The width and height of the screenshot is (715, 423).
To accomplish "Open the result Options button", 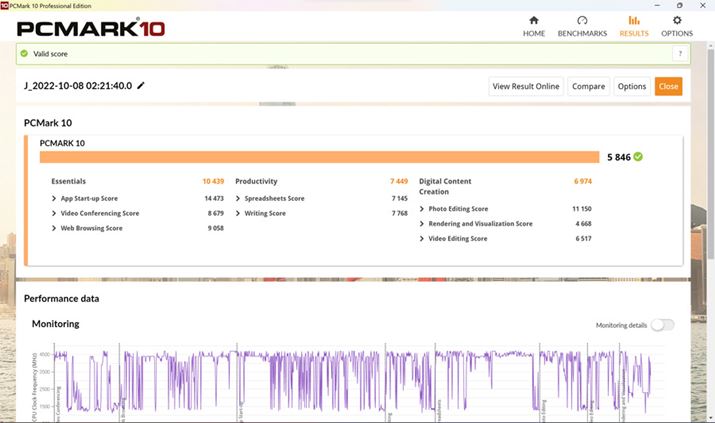I will pyautogui.click(x=631, y=86).
